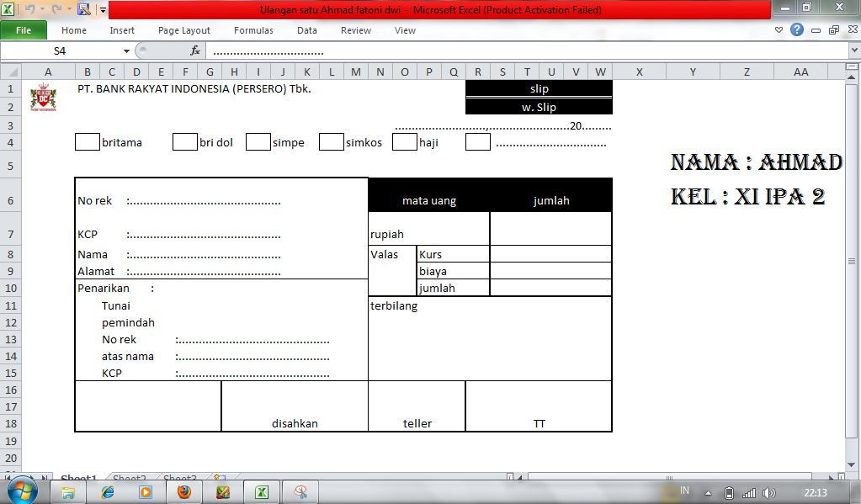Select the 'rupiah' cell

[x=429, y=229]
